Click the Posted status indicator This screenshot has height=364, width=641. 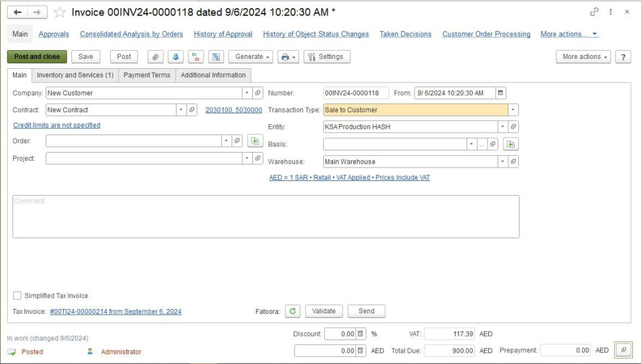(x=29, y=351)
